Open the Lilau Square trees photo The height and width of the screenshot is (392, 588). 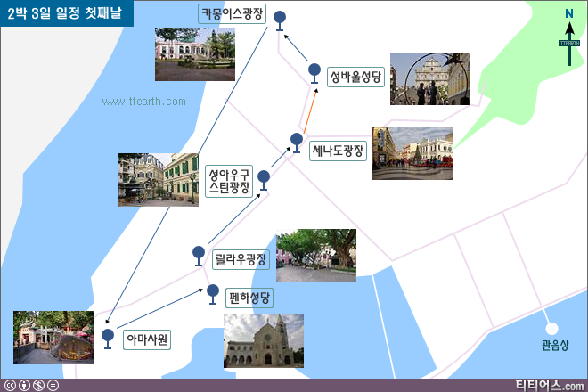(x=316, y=256)
